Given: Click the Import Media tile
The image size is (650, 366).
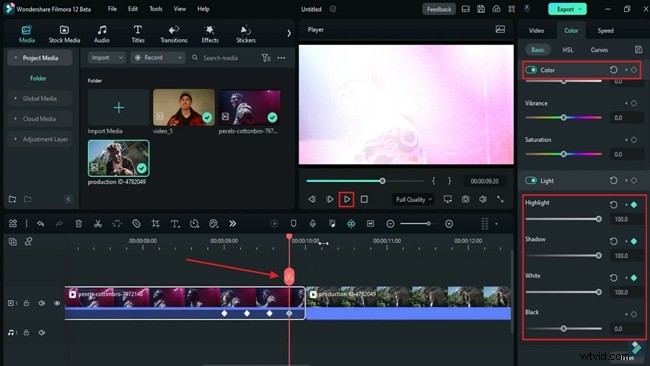Looking at the screenshot, I should tap(118, 108).
